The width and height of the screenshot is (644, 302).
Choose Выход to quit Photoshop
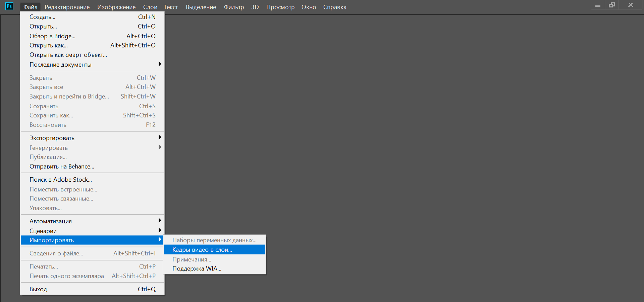pyautogui.click(x=92, y=289)
